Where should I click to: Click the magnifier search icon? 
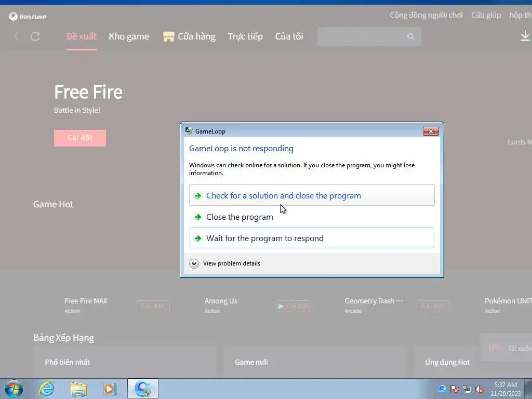click(x=410, y=36)
